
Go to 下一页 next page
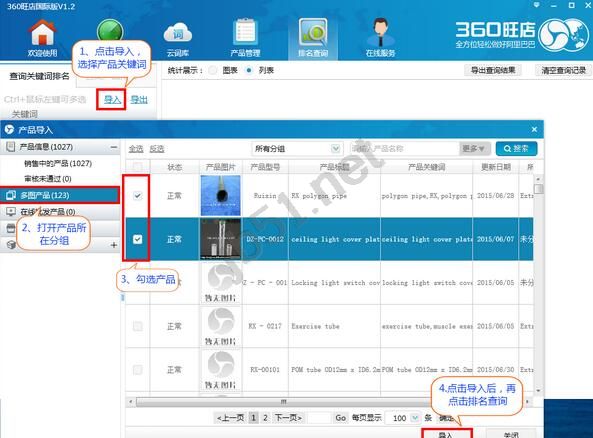[288, 418]
